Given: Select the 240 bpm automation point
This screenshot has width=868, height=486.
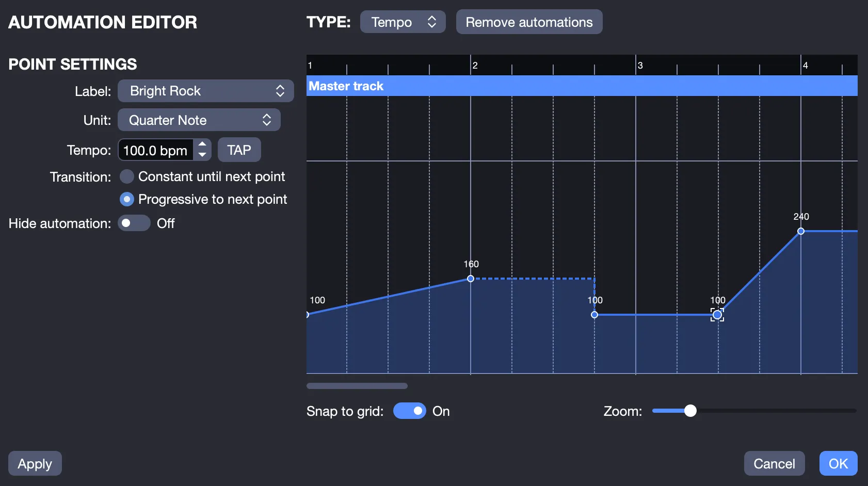Looking at the screenshot, I should point(801,231).
